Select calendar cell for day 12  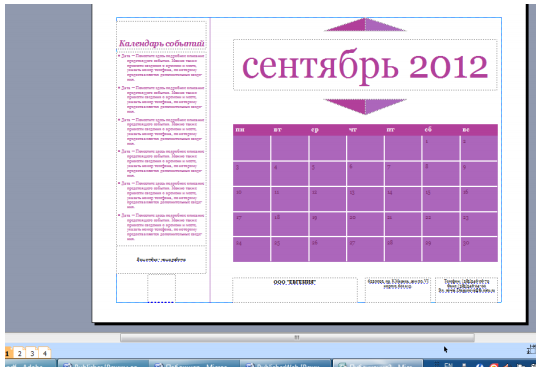[328, 199]
